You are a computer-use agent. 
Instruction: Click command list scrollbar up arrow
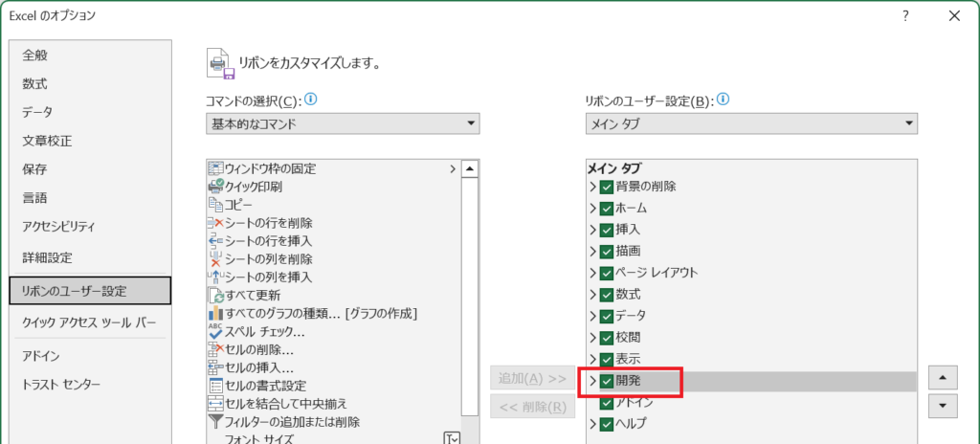[470, 168]
